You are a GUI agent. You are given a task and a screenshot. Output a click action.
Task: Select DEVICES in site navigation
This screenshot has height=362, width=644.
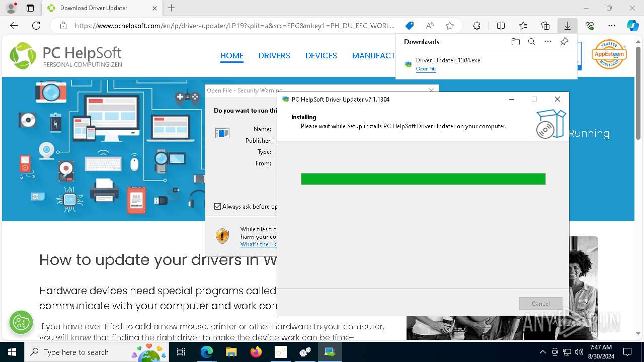tap(321, 56)
